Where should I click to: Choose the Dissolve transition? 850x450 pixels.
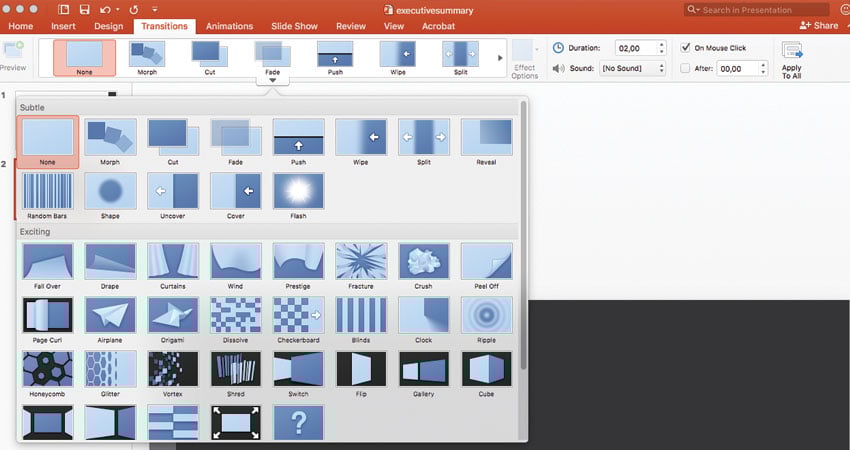pyautogui.click(x=235, y=320)
